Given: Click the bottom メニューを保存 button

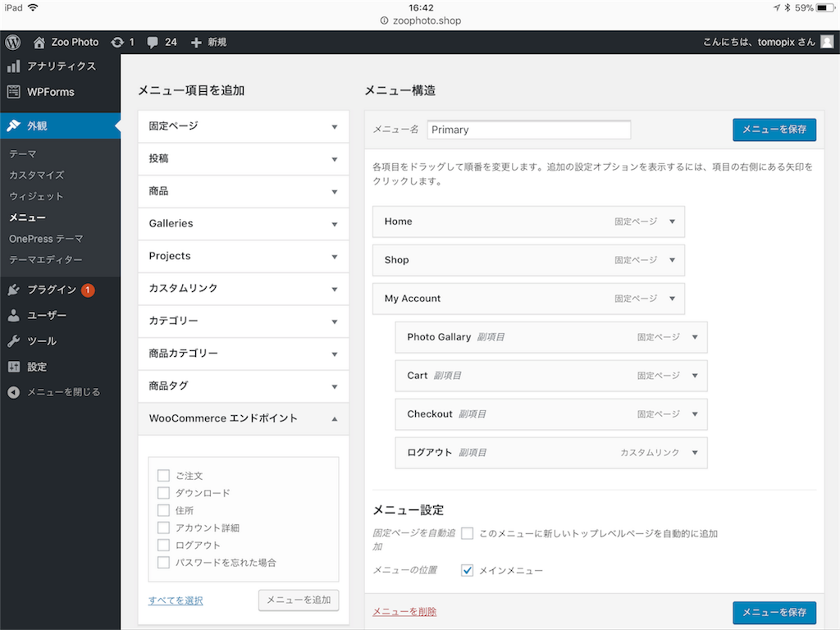Looking at the screenshot, I should (774, 612).
